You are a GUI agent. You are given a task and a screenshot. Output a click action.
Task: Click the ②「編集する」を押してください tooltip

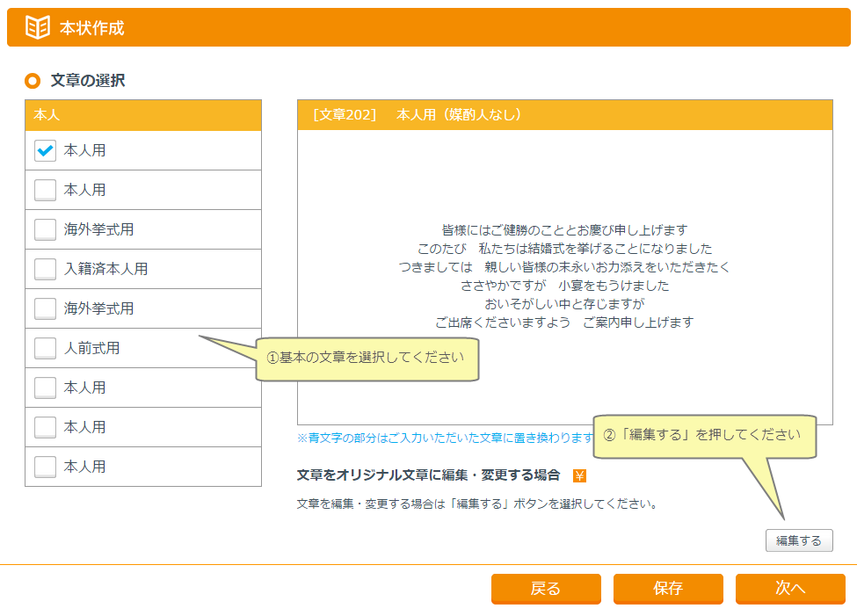[x=703, y=436]
